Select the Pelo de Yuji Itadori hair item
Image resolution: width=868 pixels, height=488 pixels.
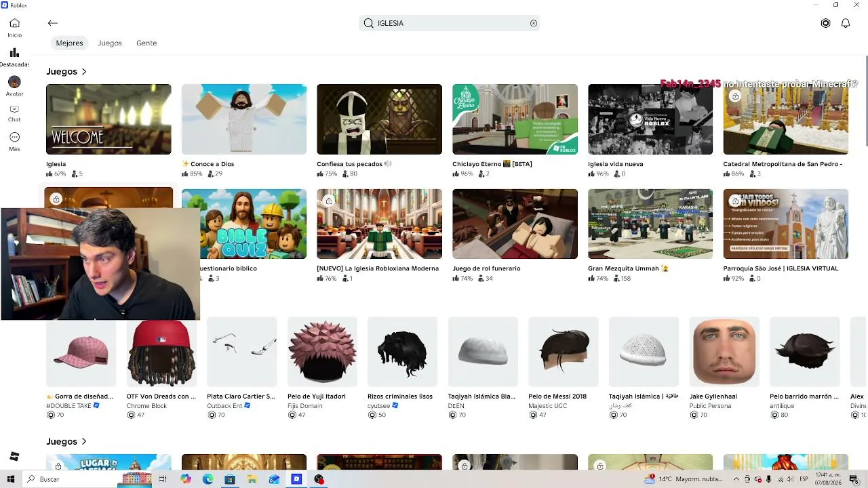(322, 352)
